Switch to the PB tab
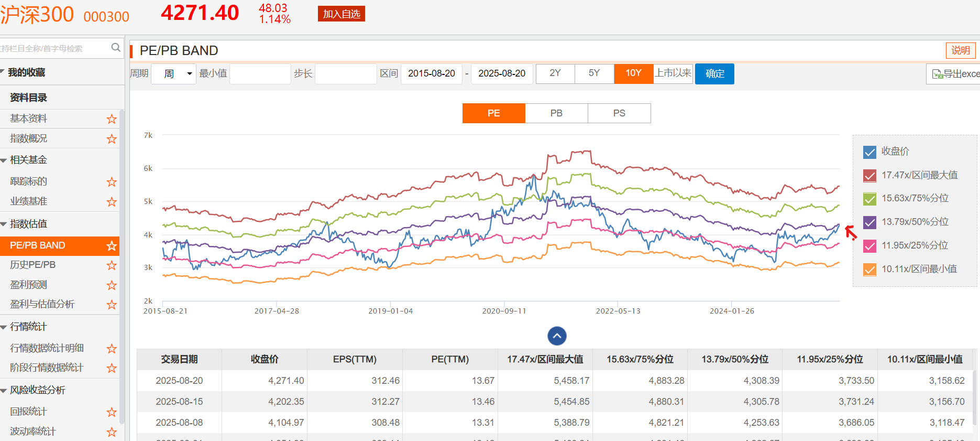Image resolution: width=980 pixels, height=441 pixels. pos(556,113)
